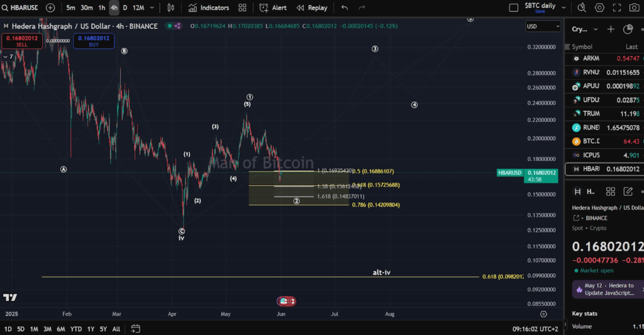Set chart range to 1M
The width and height of the screenshot is (644, 335).
34,329
